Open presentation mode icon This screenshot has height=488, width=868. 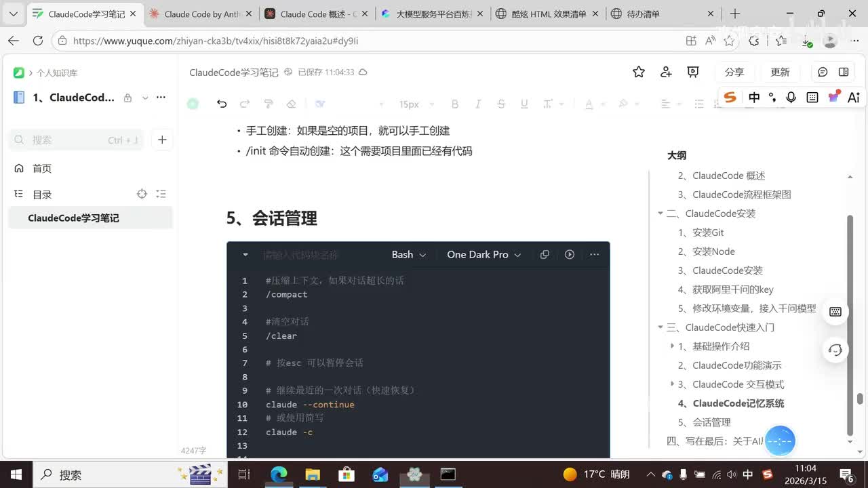[693, 72]
